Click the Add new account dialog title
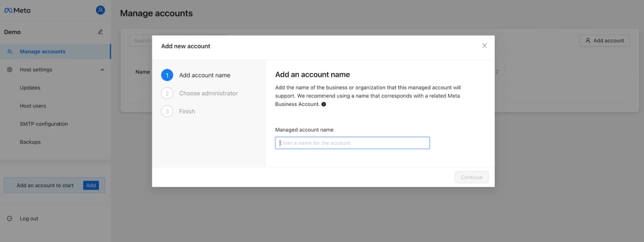644x242 pixels. [186, 46]
